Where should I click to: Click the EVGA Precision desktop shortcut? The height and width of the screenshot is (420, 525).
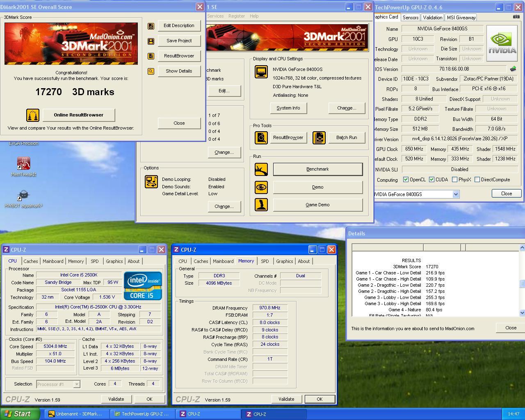23,144
